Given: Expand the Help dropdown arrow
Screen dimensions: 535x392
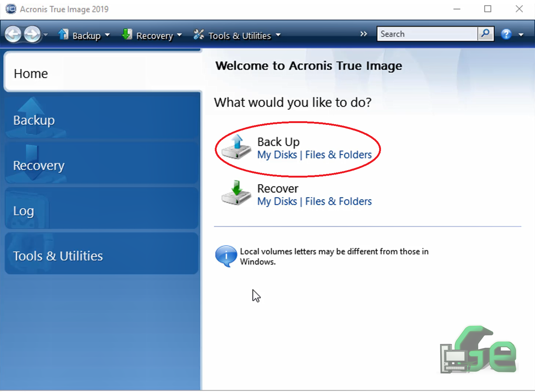Looking at the screenshot, I should coord(521,35).
